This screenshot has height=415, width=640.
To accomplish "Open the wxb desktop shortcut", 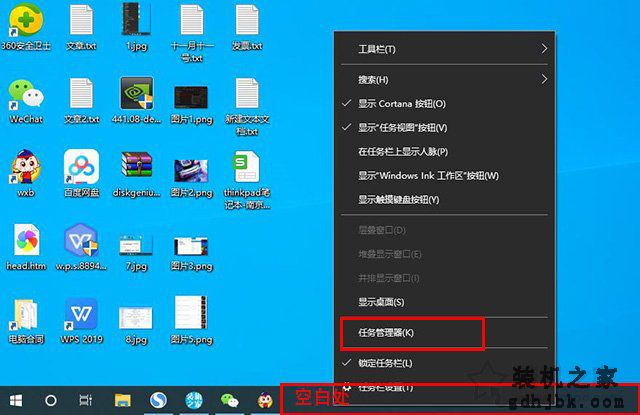I will 26,173.
